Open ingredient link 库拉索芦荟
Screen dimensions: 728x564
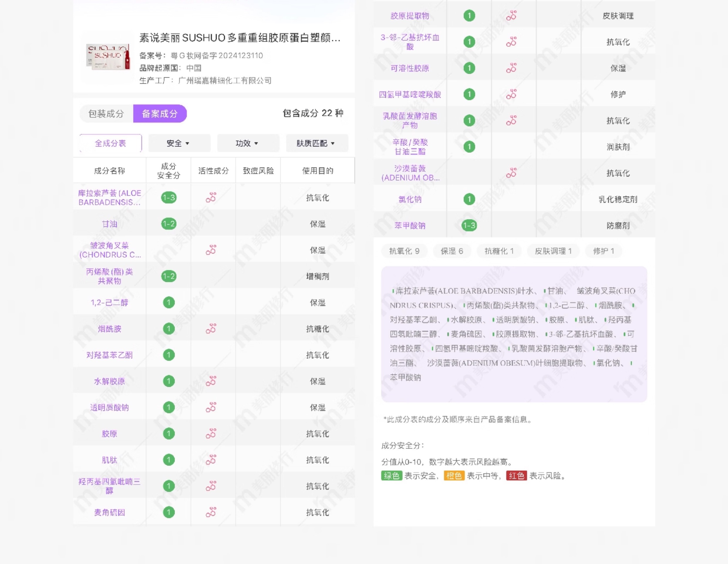[x=109, y=198]
